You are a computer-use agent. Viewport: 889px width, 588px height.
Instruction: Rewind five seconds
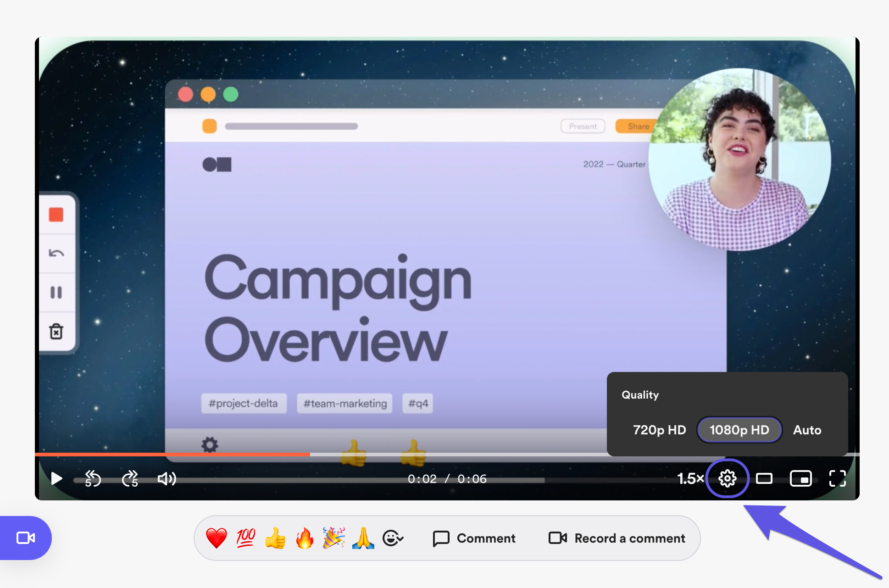tap(93, 479)
